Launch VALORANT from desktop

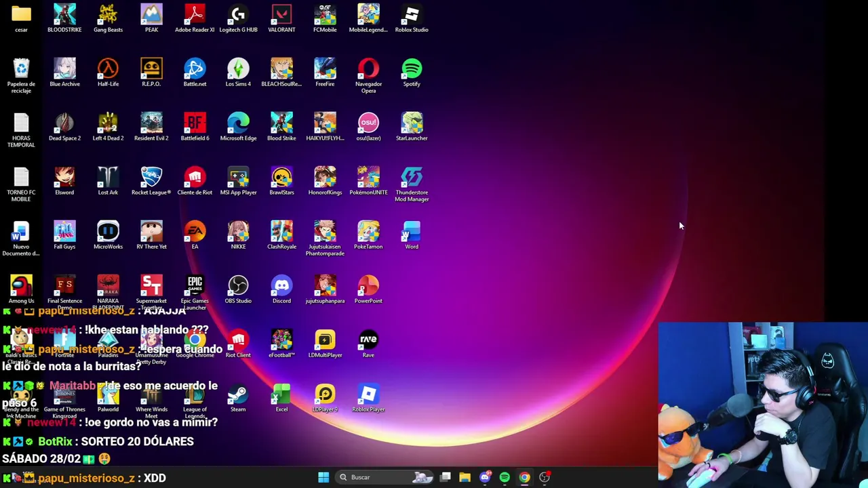[x=281, y=18]
